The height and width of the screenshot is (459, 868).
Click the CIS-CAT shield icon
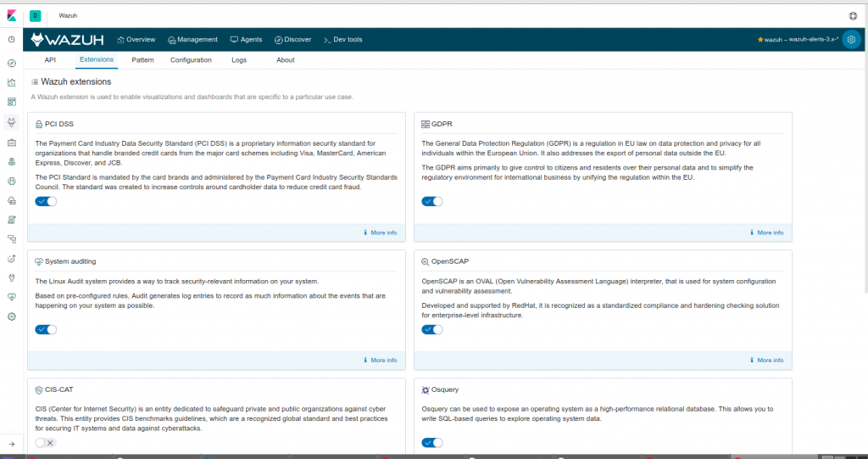(x=39, y=389)
